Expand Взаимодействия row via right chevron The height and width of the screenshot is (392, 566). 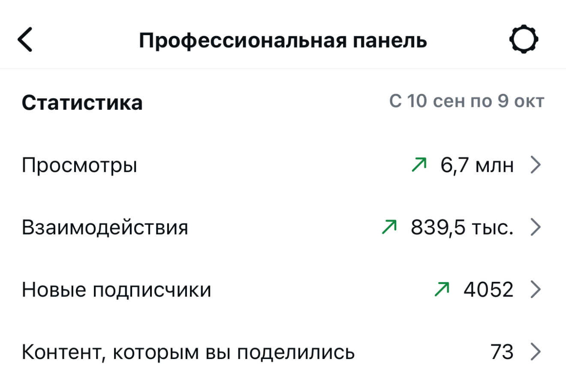[x=536, y=227]
